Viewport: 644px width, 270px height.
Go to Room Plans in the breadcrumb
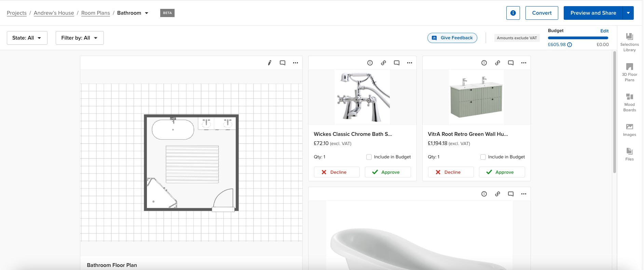(96, 13)
